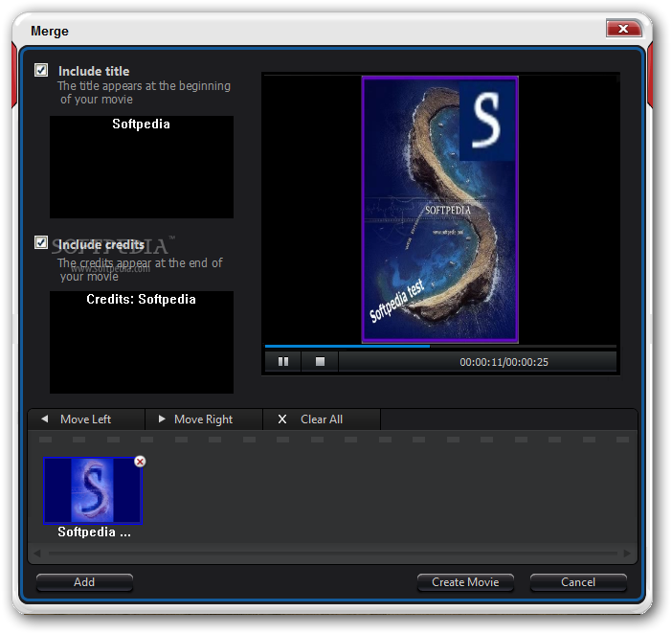Remove the Softpedia clip via red X

pyautogui.click(x=140, y=462)
